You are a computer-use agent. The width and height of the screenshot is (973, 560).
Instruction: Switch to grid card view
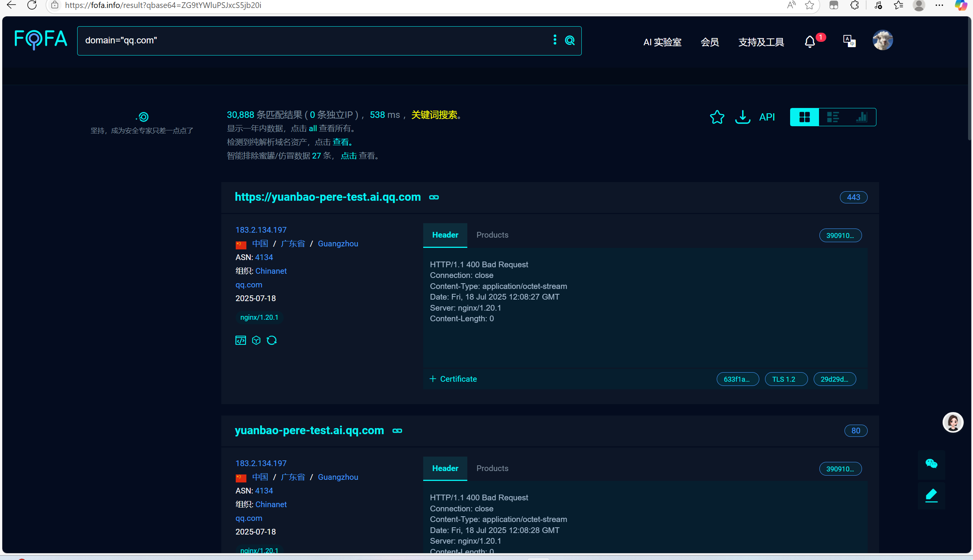(804, 117)
